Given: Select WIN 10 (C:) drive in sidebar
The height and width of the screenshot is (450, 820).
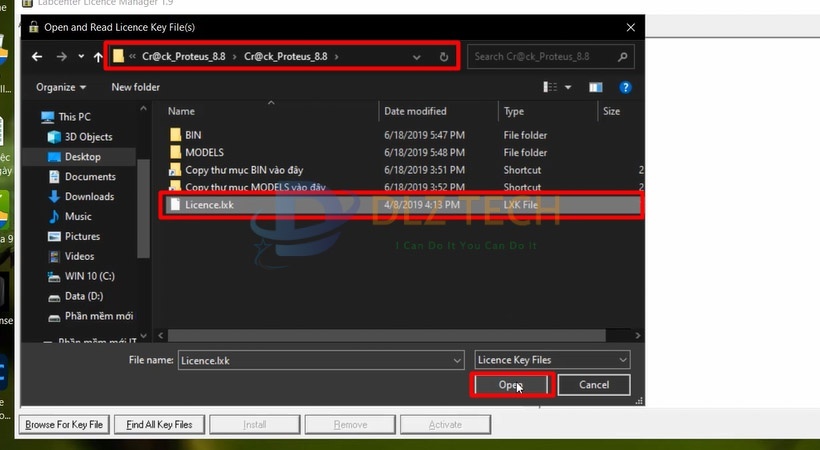Looking at the screenshot, I should click(x=91, y=277).
